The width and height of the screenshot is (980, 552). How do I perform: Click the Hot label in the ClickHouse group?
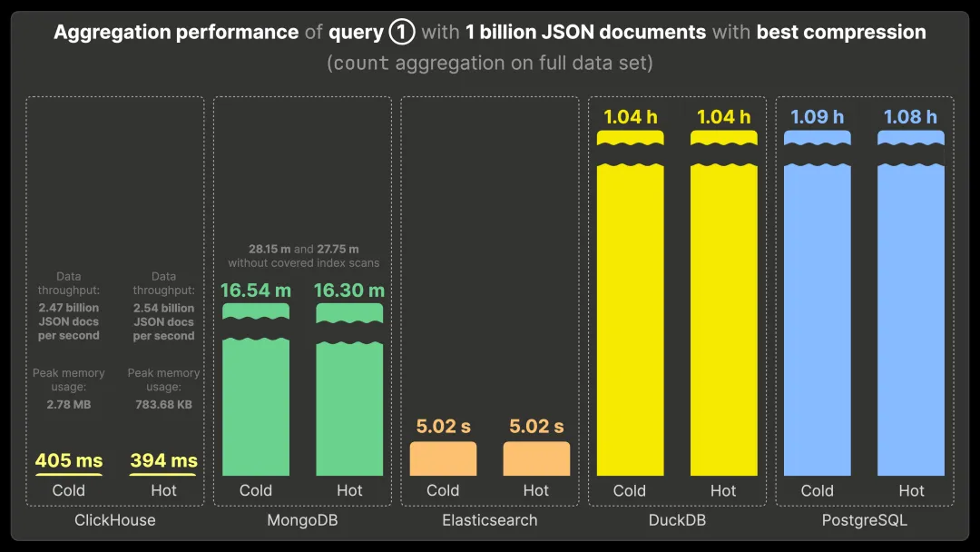point(163,491)
